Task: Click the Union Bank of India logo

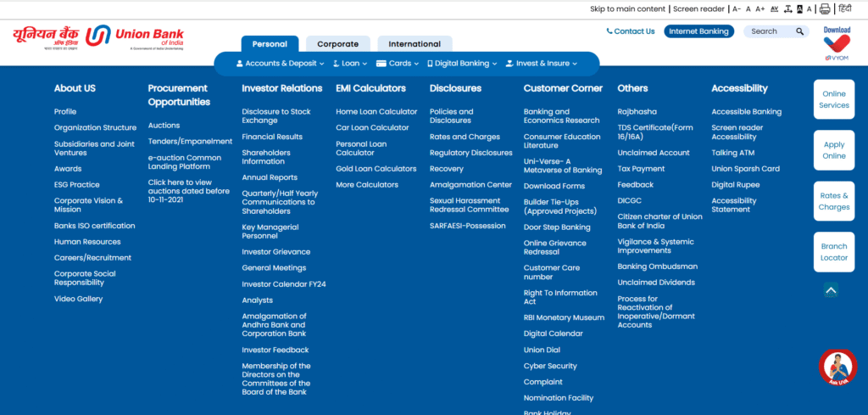Action: point(98,37)
